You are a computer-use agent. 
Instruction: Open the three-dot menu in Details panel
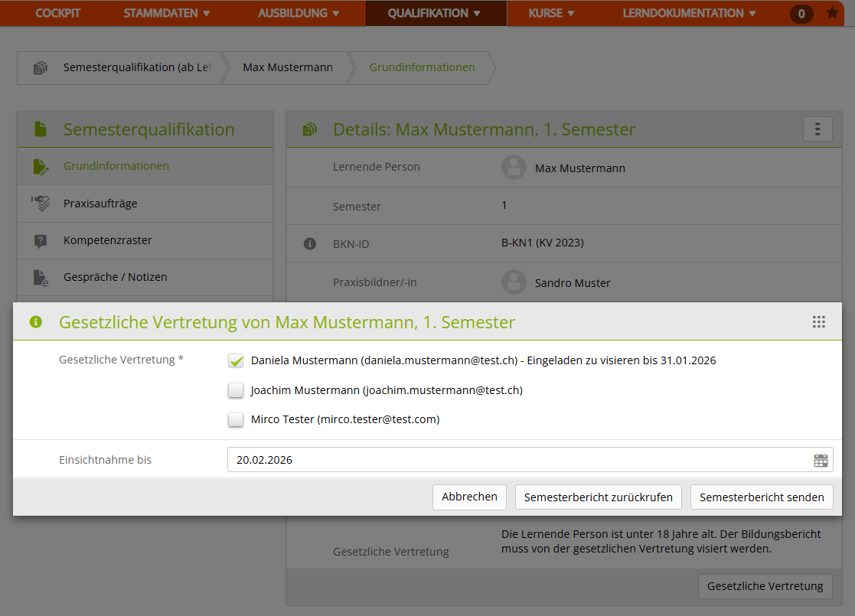[817, 129]
